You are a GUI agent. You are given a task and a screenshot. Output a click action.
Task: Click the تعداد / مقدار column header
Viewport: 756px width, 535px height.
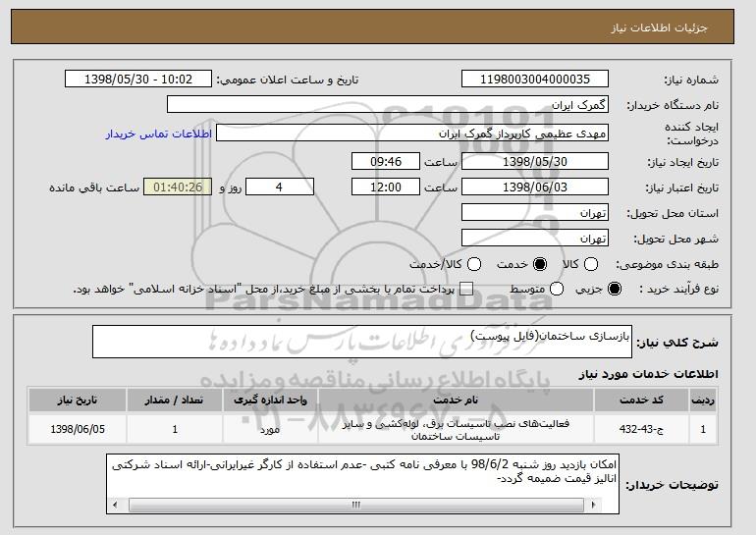[x=174, y=401]
